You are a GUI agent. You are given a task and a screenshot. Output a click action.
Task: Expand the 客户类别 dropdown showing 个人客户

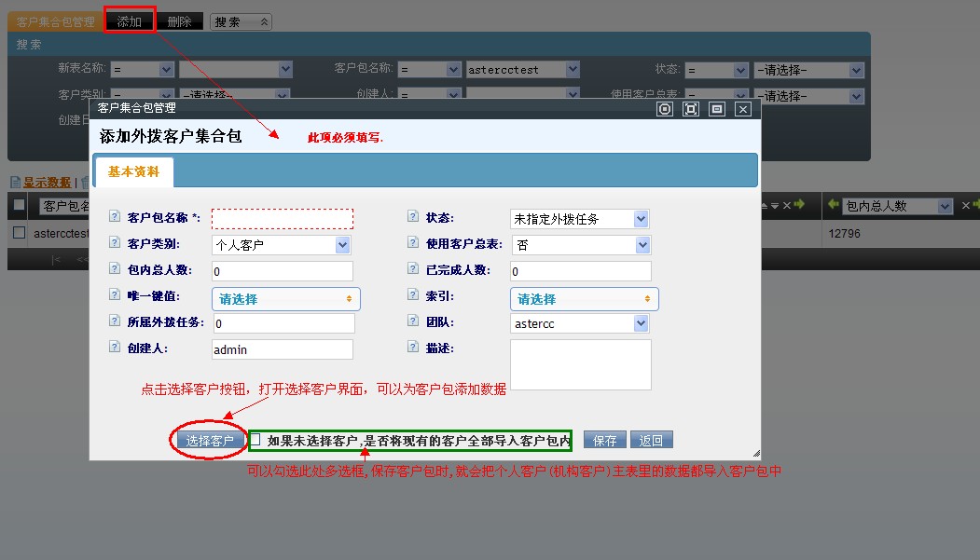[281, 245]
